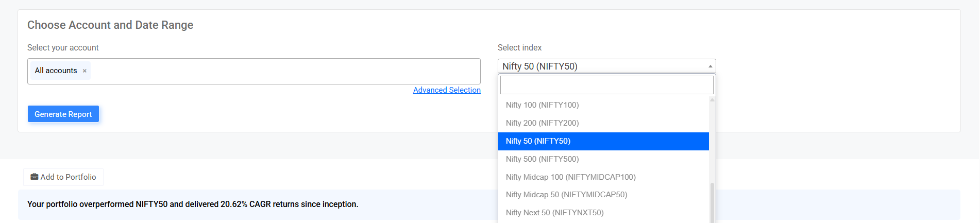Choose Nifty Next 50 (NIFTYNXT50) option
980x223 pixels.
(x=603, y=213)
